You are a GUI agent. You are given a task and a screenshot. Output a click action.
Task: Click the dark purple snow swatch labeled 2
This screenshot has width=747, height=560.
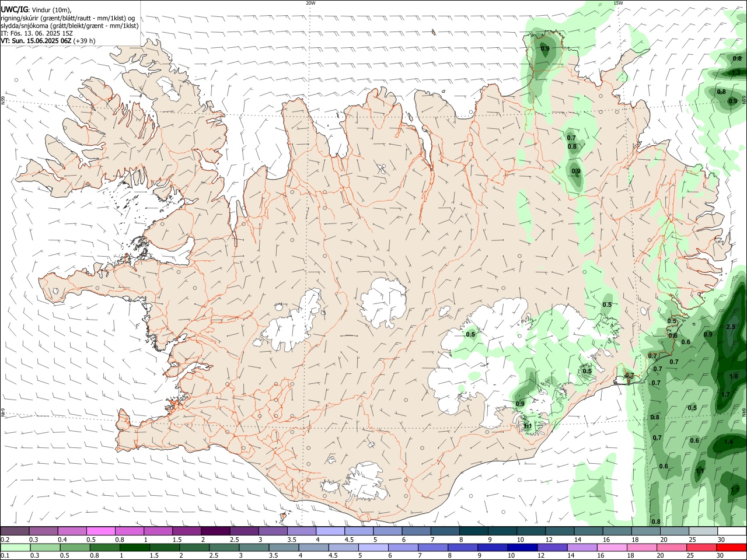pyautogui.click(x=215, y=531)
